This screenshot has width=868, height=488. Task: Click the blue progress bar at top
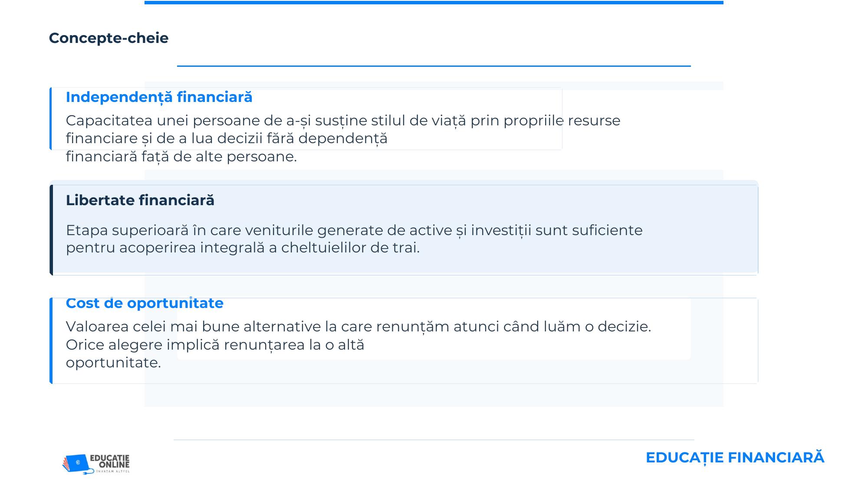[x=434, y=3]
